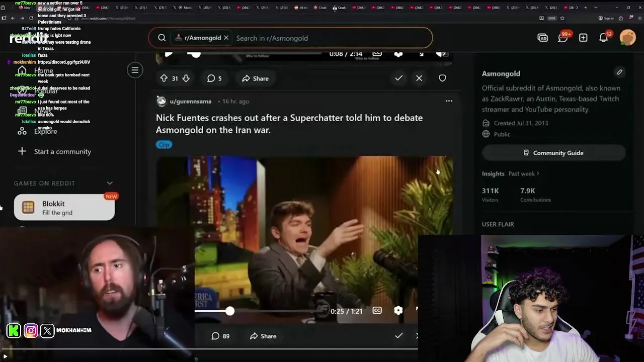This screenshot has width=644, height=362.
Task: Toggle closed captions on the Fuentes video
Action: (377, 311)
